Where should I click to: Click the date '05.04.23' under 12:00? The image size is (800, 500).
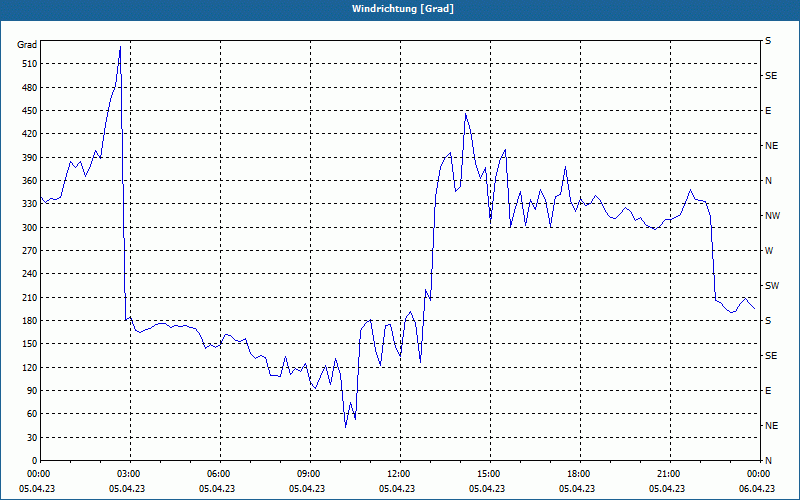click(x=397, y=488)
